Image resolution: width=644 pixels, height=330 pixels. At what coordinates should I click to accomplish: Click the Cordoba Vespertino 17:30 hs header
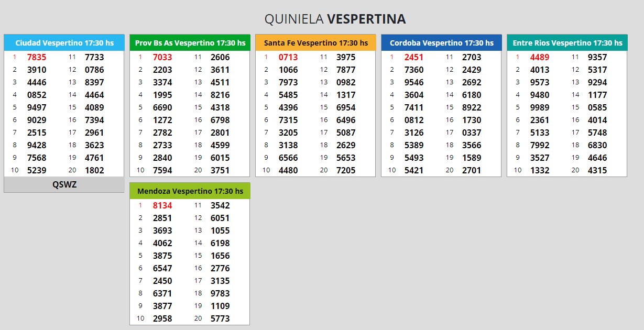[x=441, y=43]
